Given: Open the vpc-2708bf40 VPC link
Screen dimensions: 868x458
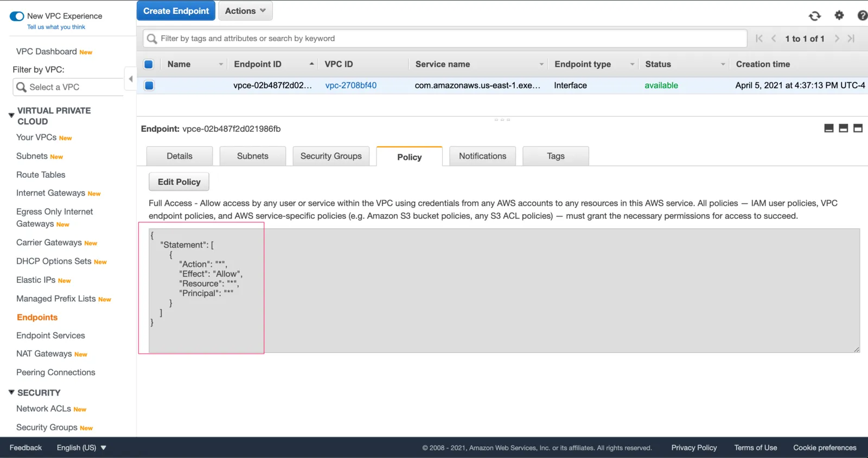Looking at the screenshot, I should 351,85.
